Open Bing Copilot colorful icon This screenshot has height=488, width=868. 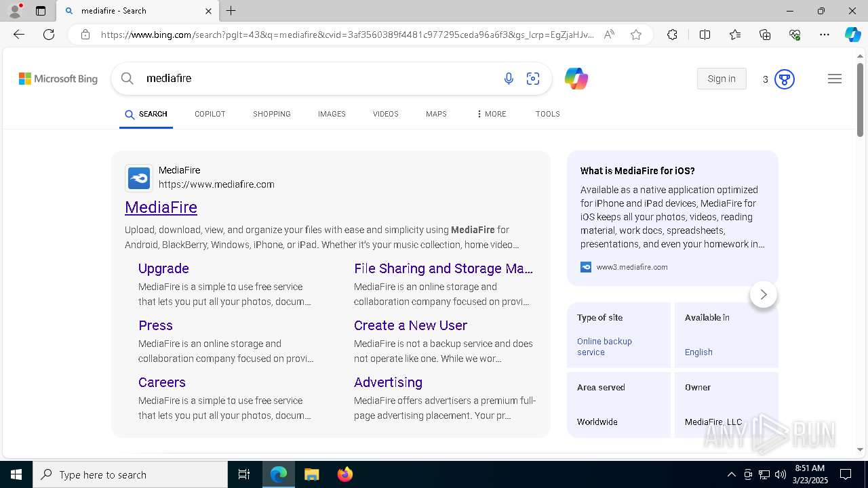click(576, 79)
